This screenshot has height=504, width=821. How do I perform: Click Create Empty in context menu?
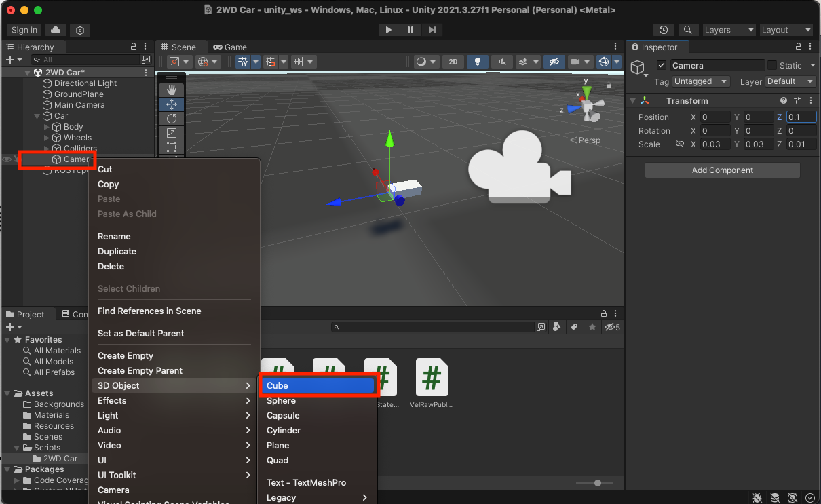tap(126, 355)
